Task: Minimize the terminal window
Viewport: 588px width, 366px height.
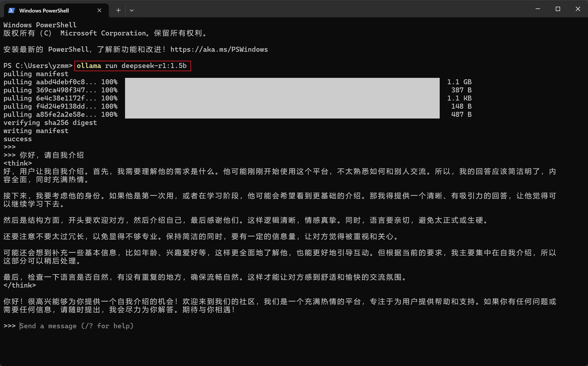Action: click(x=538, y=9)
